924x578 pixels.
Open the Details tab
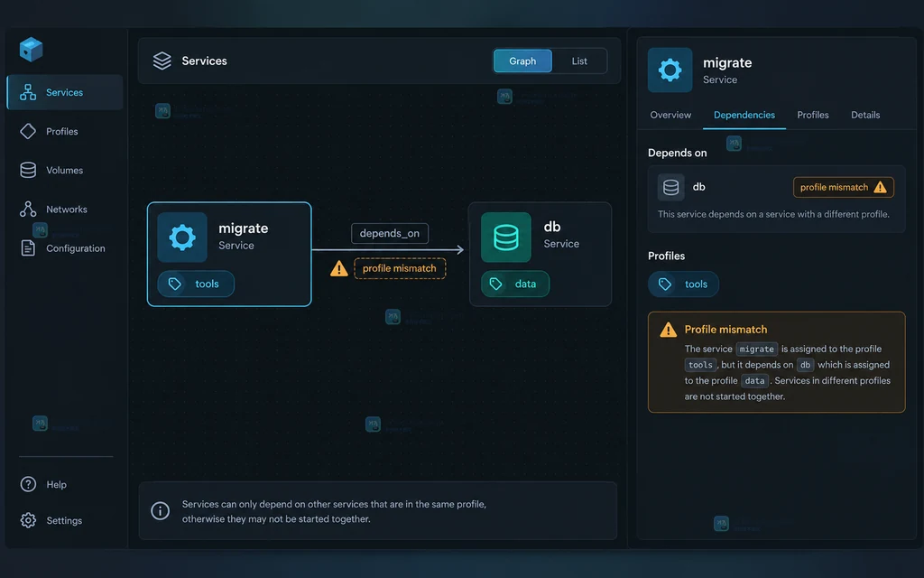point(865,115)
